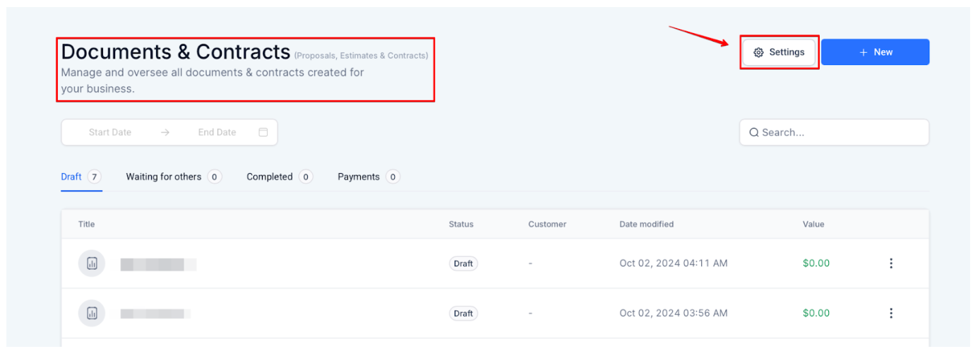Click the Title column header
The height and width of the screenshot is (356, 980).
click(86, 224)
